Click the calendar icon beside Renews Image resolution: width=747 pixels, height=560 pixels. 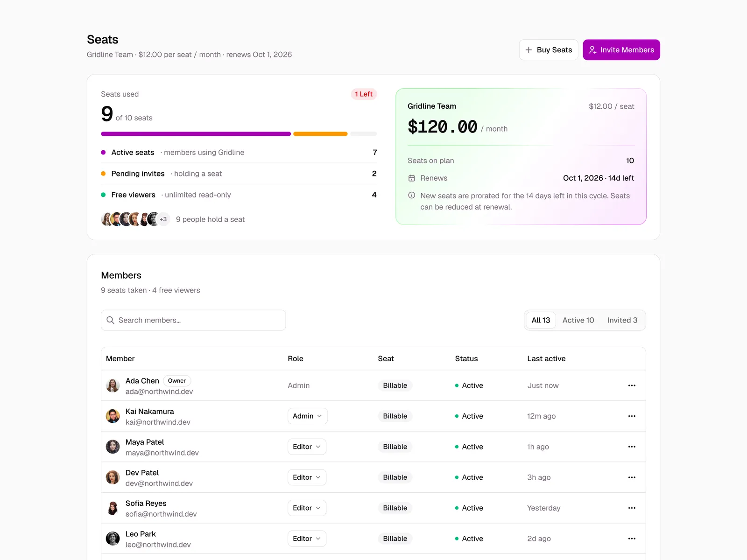[x=412, y=178]
